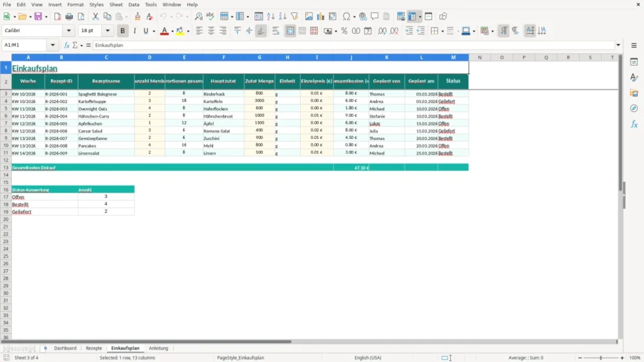Click the zoom in plus button

622,358
